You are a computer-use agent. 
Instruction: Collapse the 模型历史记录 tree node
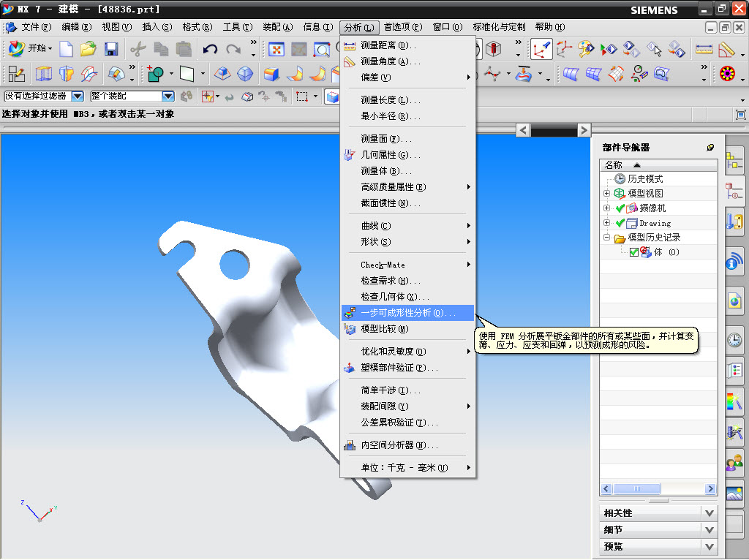606,238
